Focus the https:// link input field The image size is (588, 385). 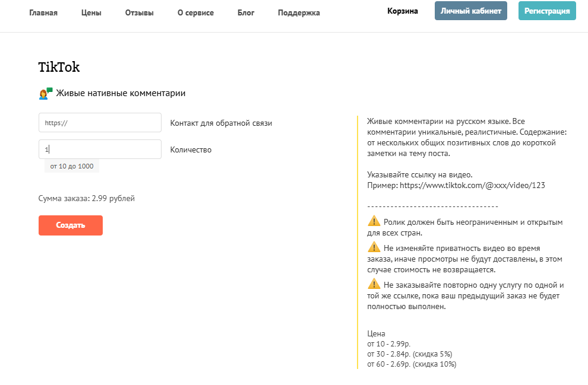pyautogui.click(x=100, y=122)
